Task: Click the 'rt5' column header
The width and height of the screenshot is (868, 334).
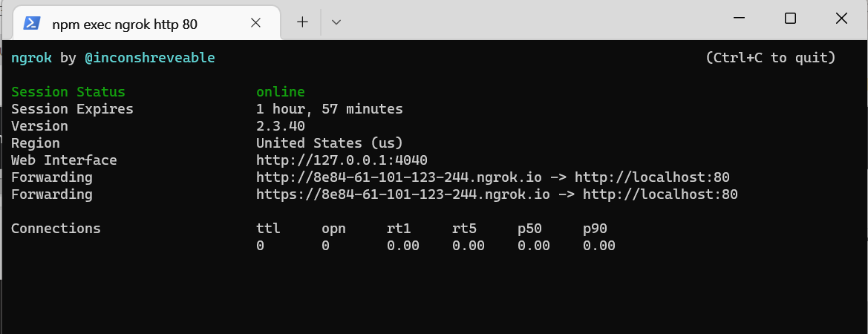Action: pos(465,229)
